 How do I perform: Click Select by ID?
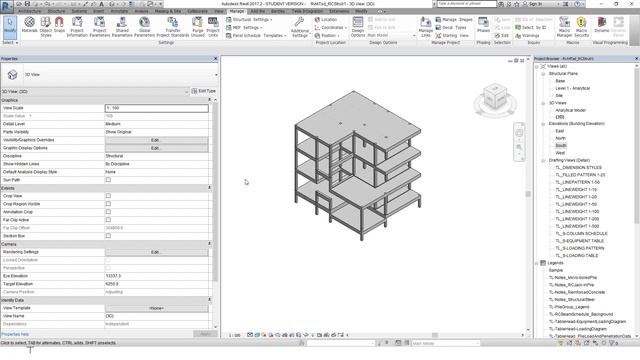(x=530, y=27)
